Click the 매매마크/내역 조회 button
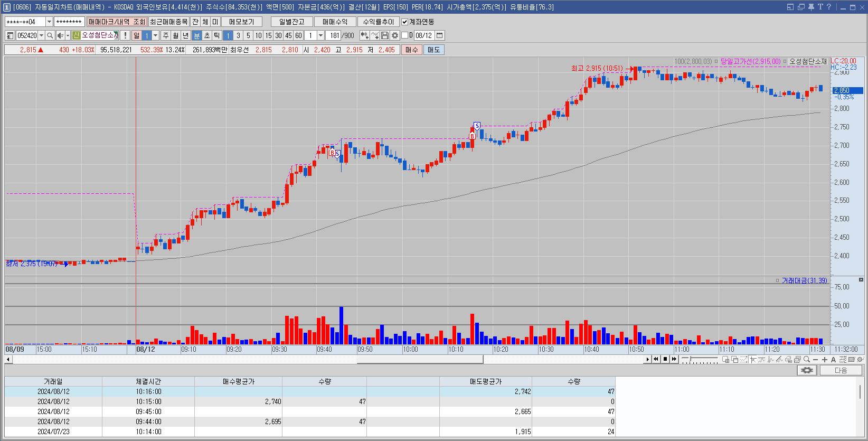The height and width of the screenshot is (441, 868). point(117,22)
